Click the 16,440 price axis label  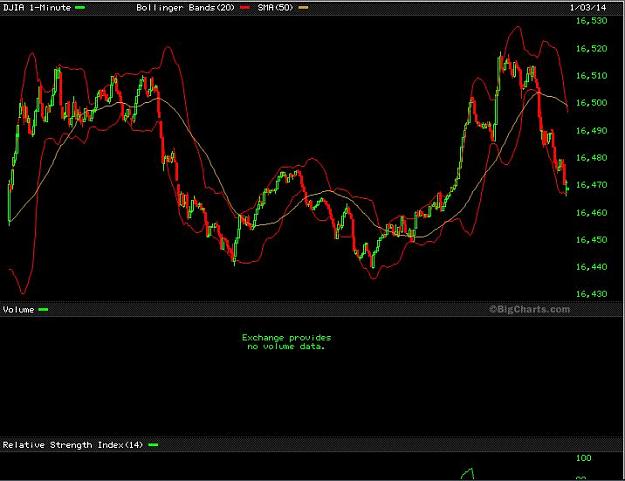pyautogui.click(x=592, y=267)
